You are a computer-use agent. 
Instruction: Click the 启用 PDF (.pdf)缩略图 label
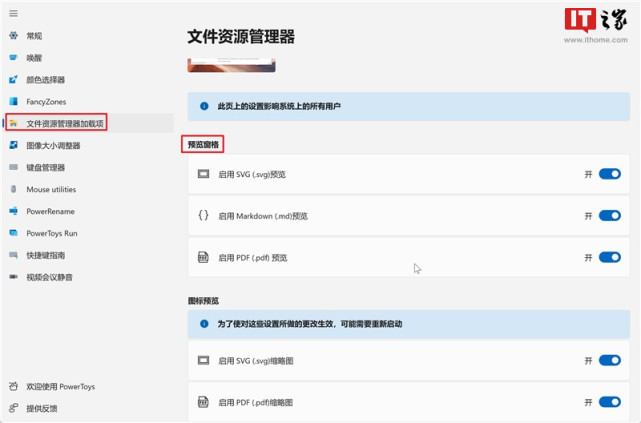pyautogui.click(x=256, y=403)
